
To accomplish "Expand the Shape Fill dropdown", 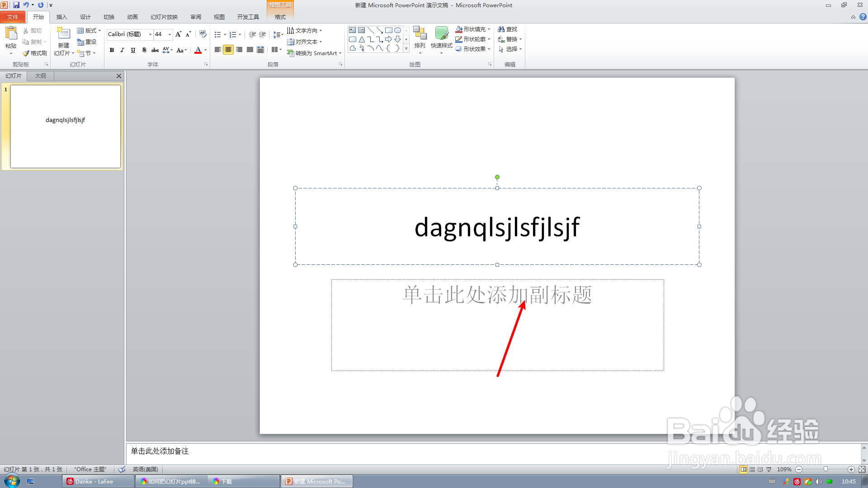I will [x=489, y=29].
